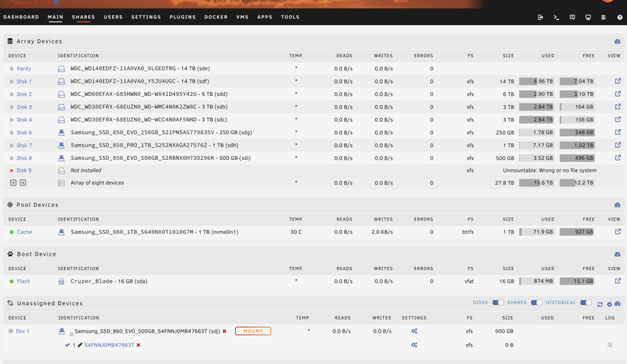Open the Cache pool link
627x364 pixels.
click(x=24, y=232)
